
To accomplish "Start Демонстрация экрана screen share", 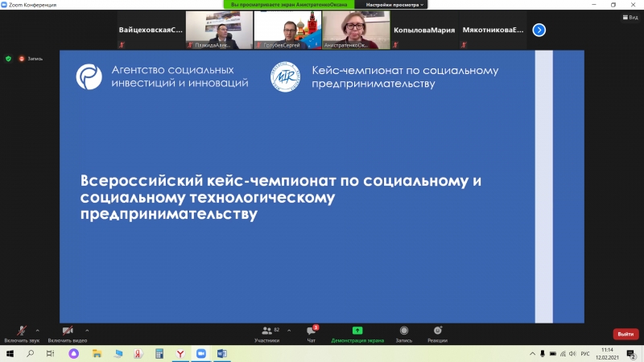I will [x=357, y=334].
